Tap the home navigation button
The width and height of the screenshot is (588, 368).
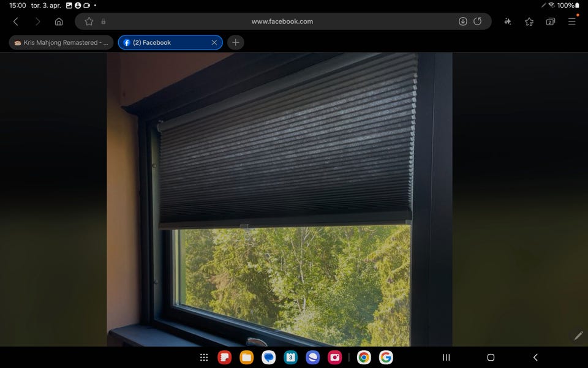coord(491,358)
